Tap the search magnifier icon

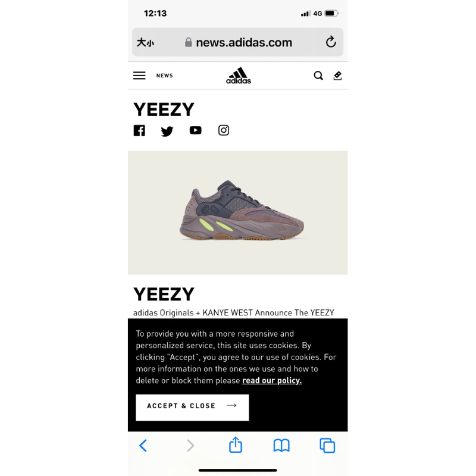tap(318, 76)
